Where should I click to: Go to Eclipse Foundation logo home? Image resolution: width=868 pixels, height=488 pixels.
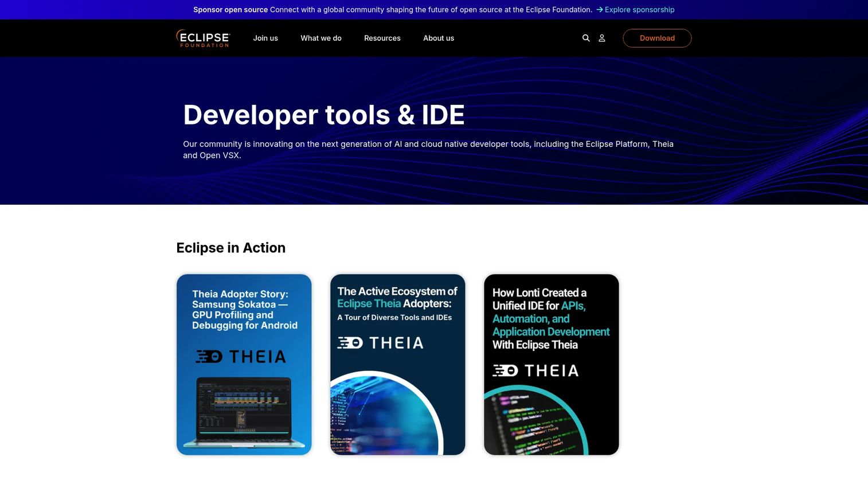pyautogui.click(x=203, y=38)
